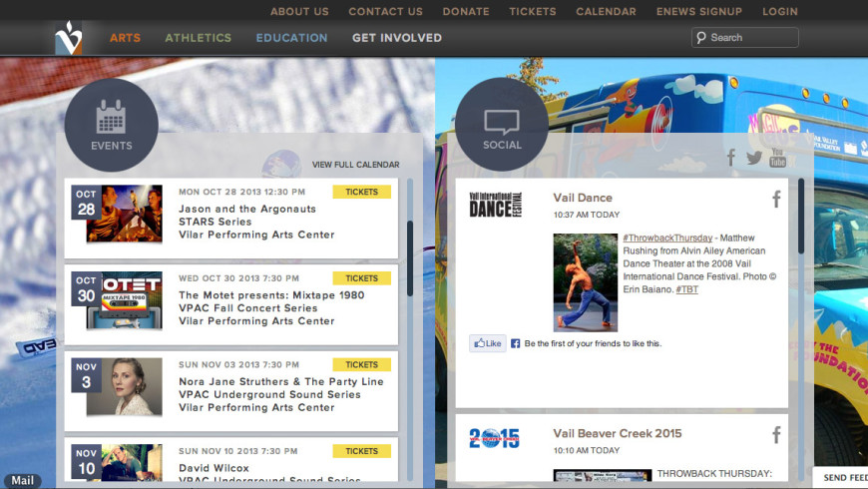Viewport: 868px width, 489px height.
Task: Click '10:37 AM TODAY' timestamp
Action: [x=587, y=215]
